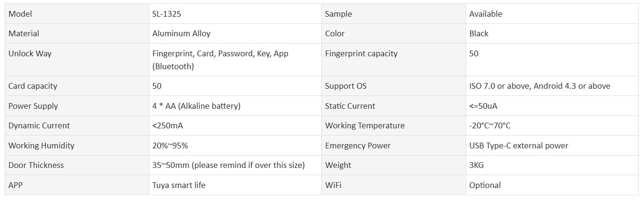
Task: Click the Fingerprint capacity label
Action: pyautogui.click(x=361, y=53)
